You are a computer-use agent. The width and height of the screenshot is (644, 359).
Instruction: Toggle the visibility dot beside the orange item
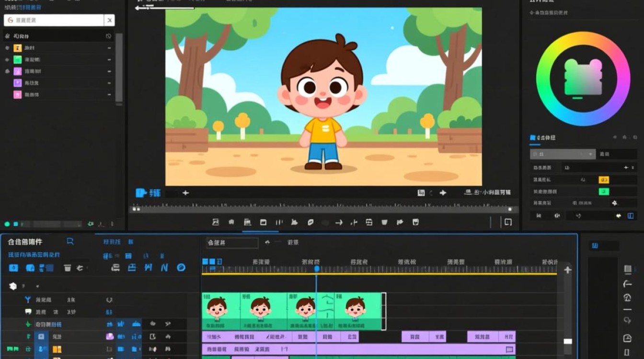point(7,48)
